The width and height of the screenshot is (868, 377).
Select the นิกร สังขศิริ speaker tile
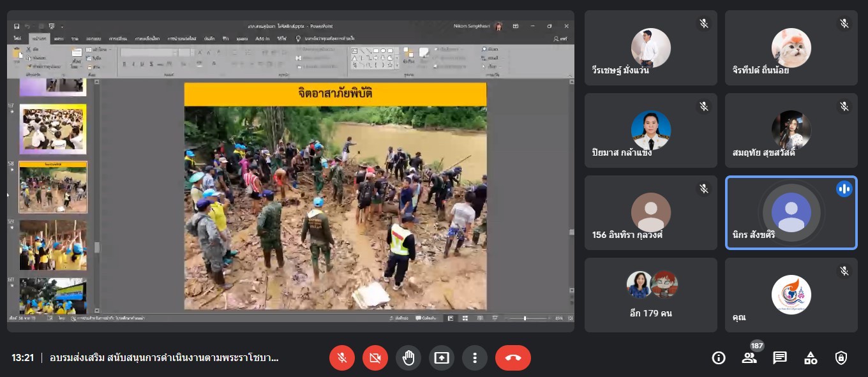(x=791, y=212)
